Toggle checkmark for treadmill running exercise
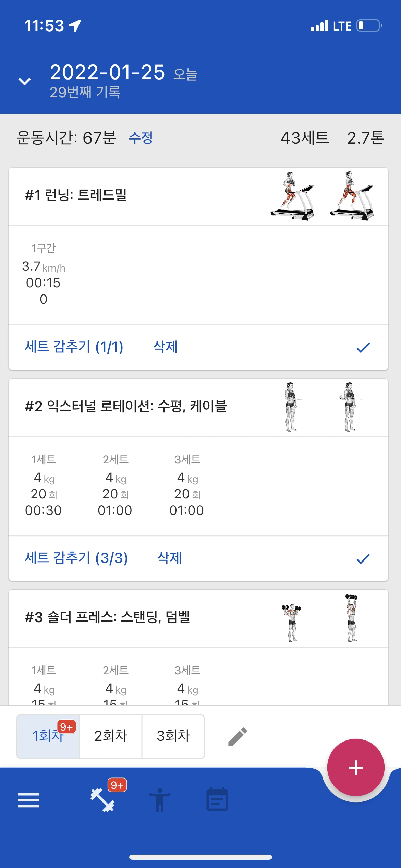 (x=363, y=348)
